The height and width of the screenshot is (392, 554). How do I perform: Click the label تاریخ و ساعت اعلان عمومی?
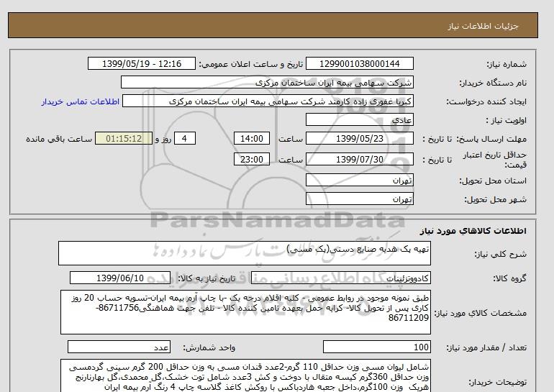click(251, 64)
